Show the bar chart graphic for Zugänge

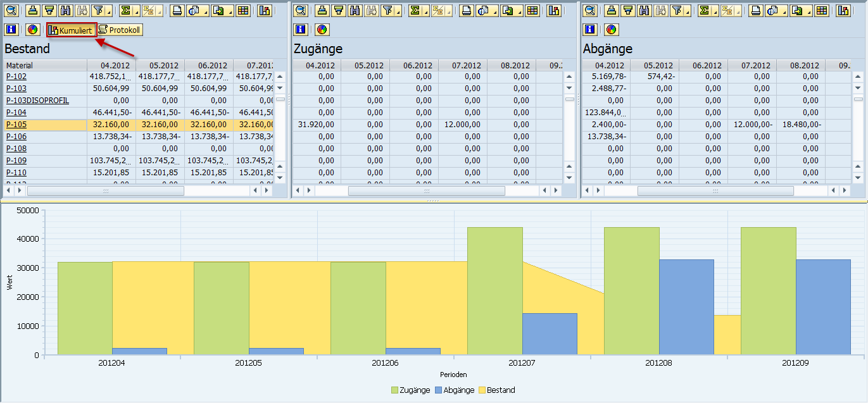[x=554, y=11]
